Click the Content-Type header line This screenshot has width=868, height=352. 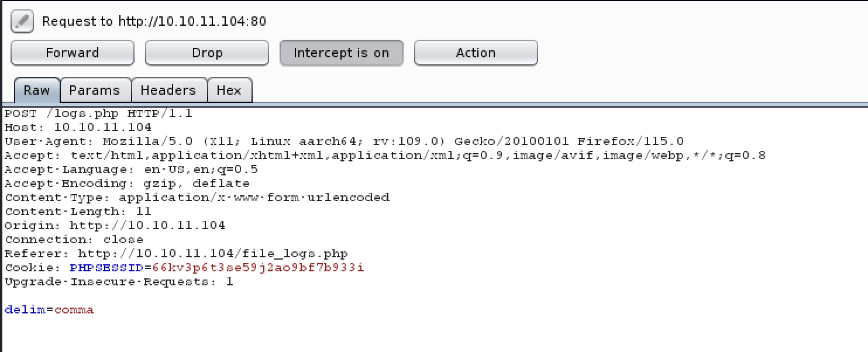(197, 198)
